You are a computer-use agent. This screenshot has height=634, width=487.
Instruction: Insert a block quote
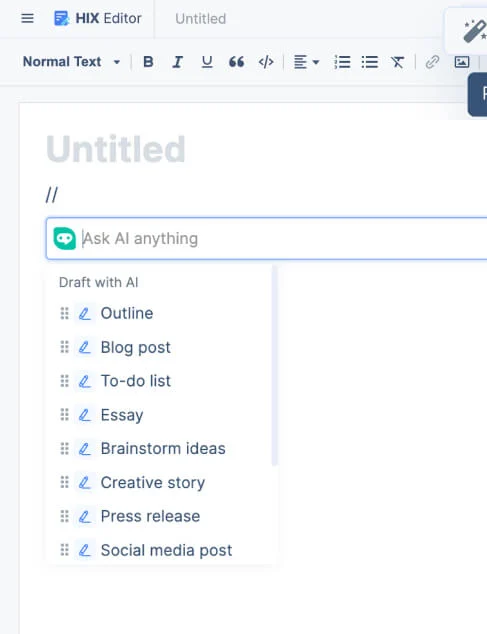pos(237,62)
